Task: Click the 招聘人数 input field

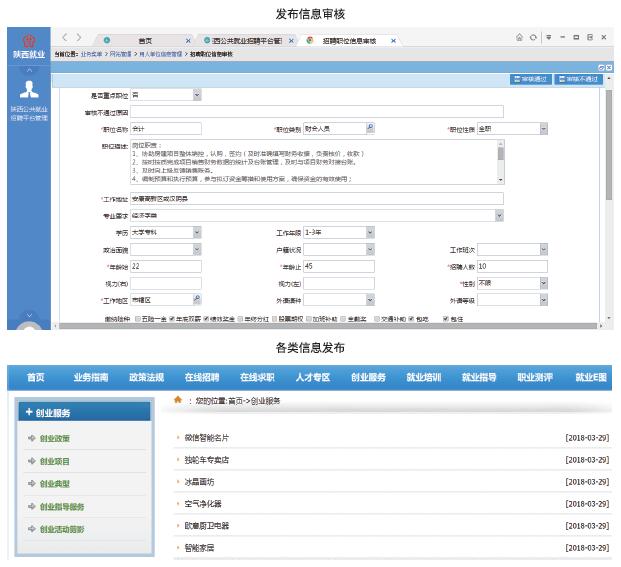Action: (x=511, y=266)
